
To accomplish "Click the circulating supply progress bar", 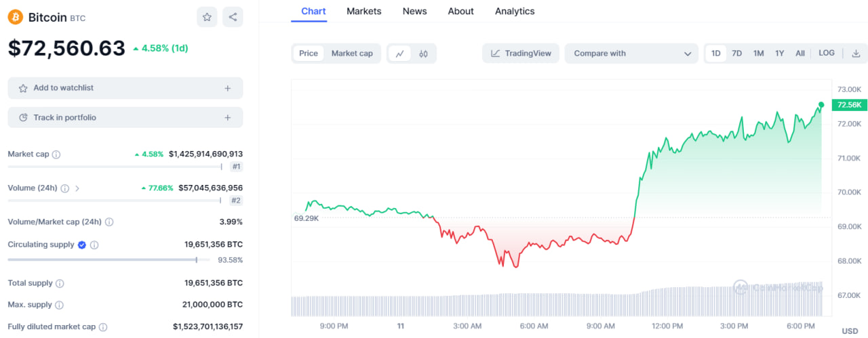I will [x=102, y=259].
